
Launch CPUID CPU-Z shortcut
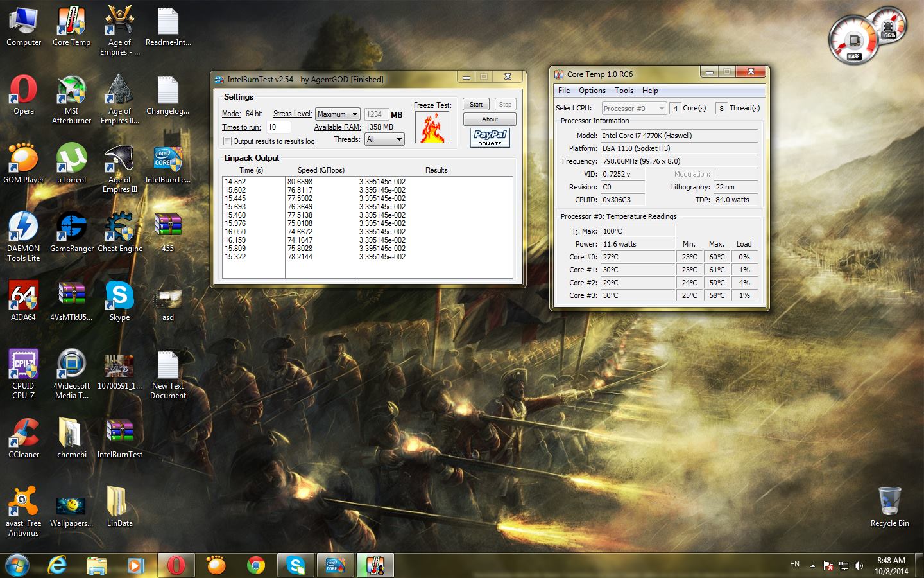[x=24, y=365]
